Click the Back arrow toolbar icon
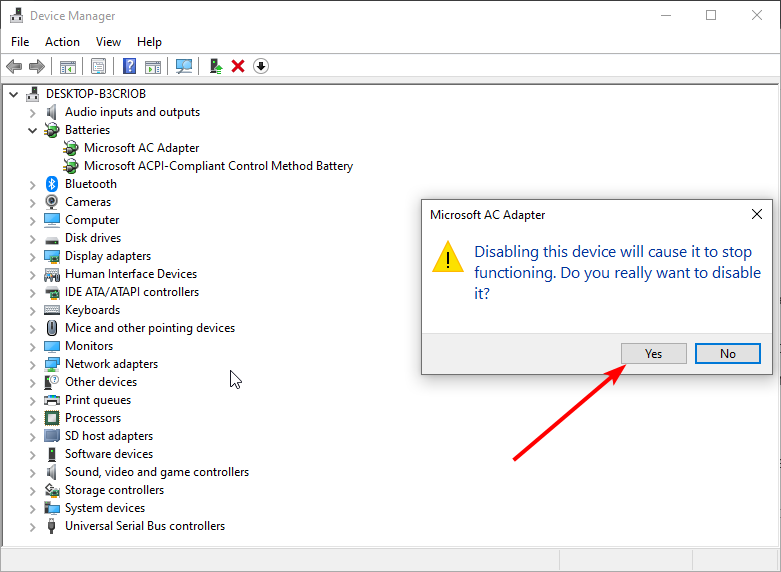This screenshot has width=781, height=572. click(x=14, y=66)
